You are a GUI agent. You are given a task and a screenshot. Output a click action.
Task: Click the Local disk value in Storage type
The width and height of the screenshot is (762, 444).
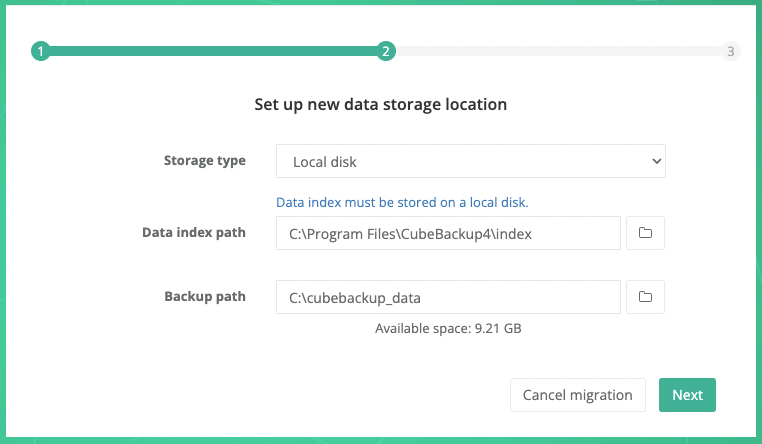point(325,161)
